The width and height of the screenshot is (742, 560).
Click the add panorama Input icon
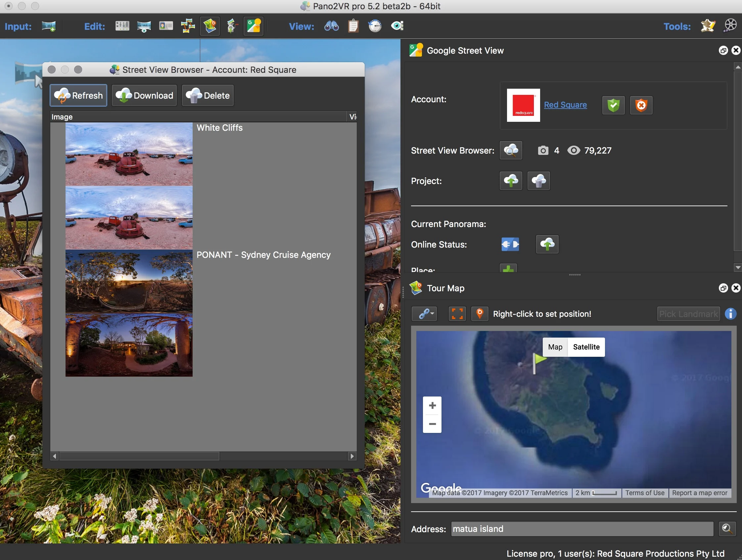pos(49,26)
